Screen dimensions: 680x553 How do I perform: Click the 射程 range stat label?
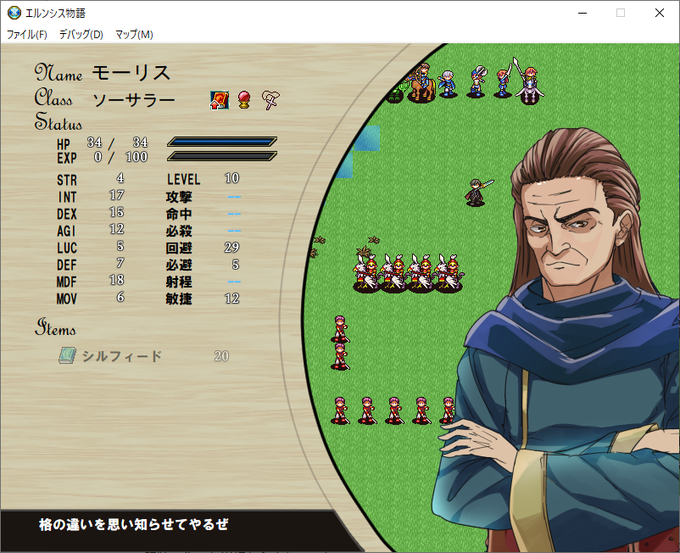(x=179, y=282)
